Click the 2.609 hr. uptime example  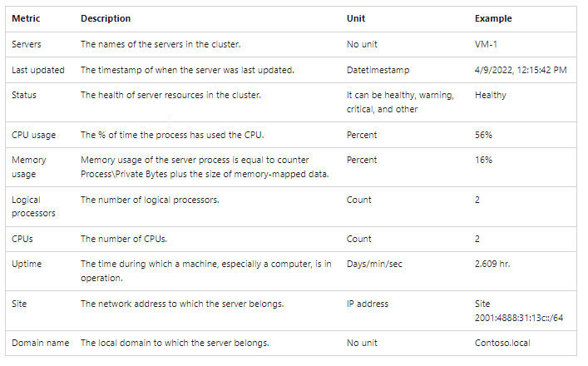click(x=492, y=264)
